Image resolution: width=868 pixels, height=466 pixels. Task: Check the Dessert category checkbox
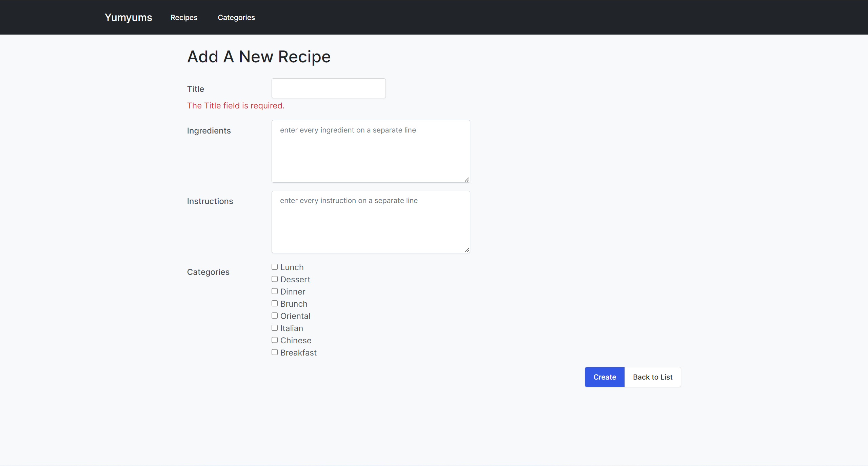click(274, 279)
